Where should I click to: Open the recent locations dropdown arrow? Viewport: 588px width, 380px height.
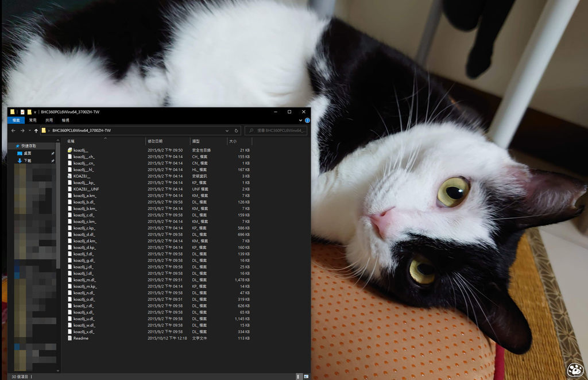click(x=30, y=130)
